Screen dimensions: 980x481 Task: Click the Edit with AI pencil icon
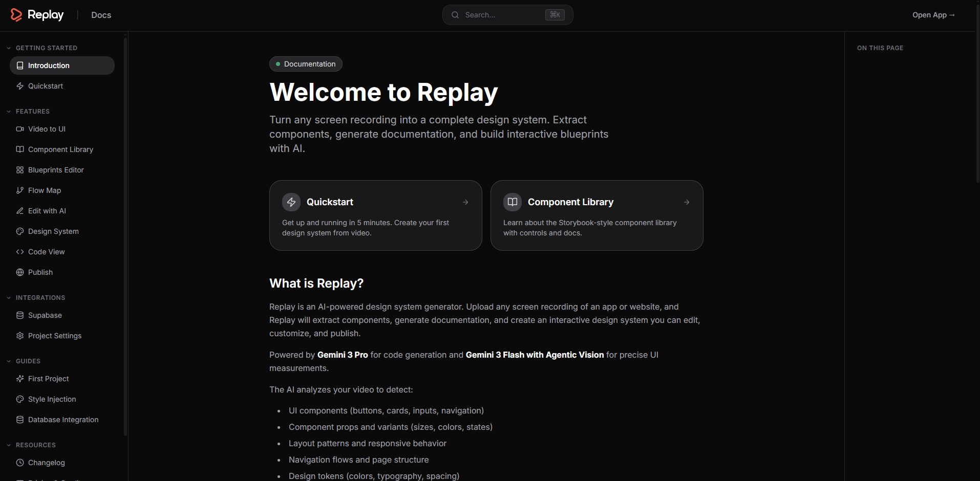20,211
